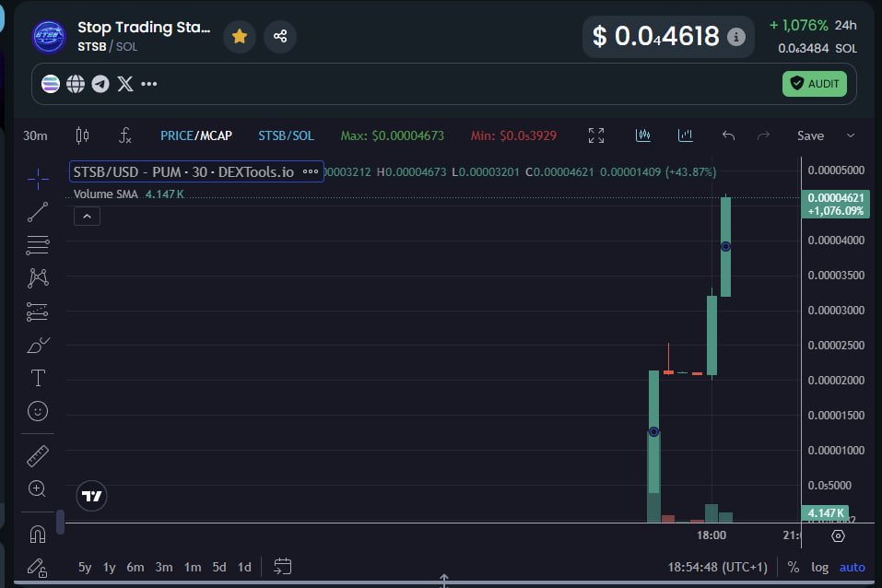Open the X (Twitter) link icon

point(125,84)
